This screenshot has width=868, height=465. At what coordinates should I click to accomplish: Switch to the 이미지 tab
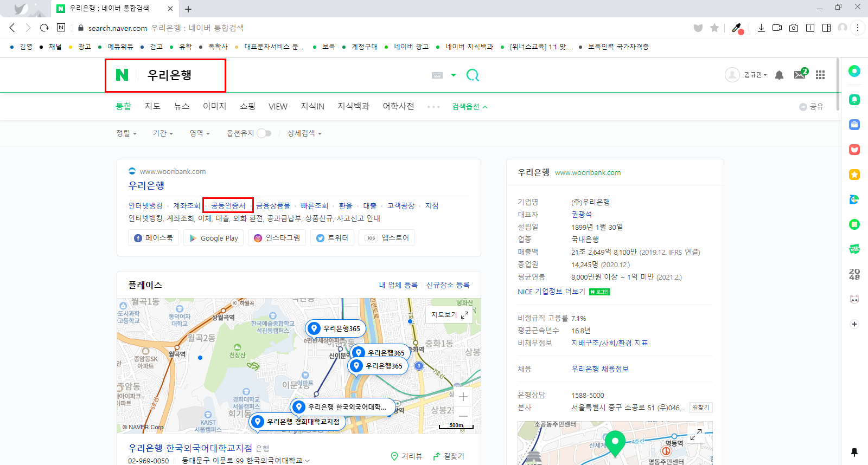pos(214,106)
